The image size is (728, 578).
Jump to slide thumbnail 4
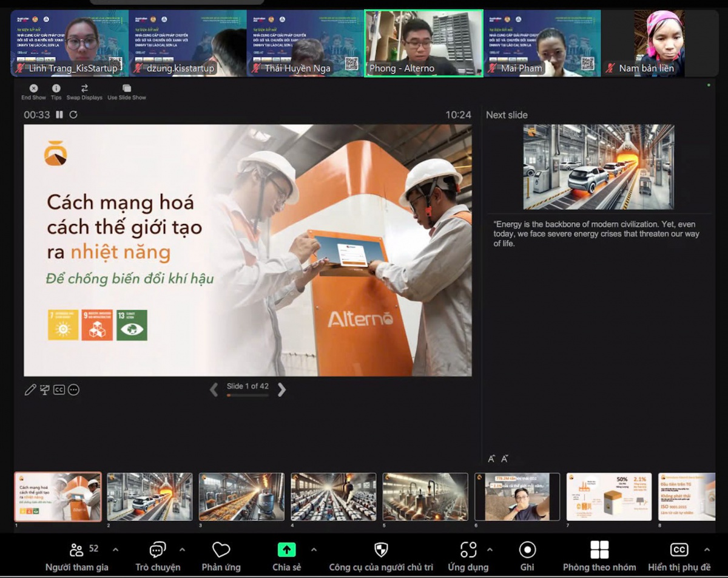point(334,497)
